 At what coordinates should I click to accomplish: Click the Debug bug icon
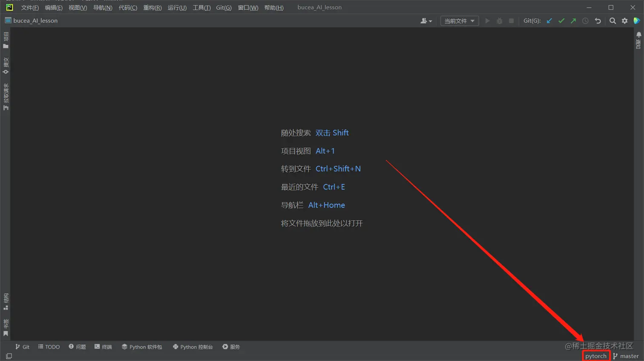pos(499,21)
